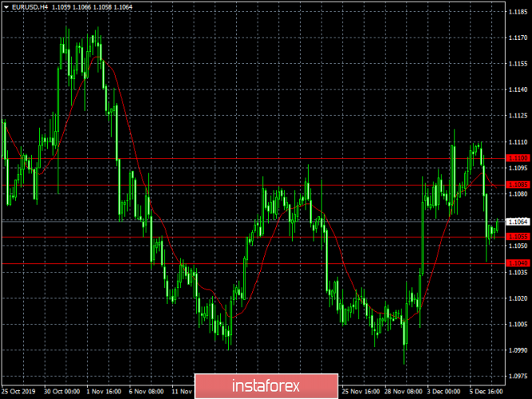The height and width of the screenshot is (399, 532).
Task: Click the 1.0975 price scale value
Action: click(x=518, y=377)
